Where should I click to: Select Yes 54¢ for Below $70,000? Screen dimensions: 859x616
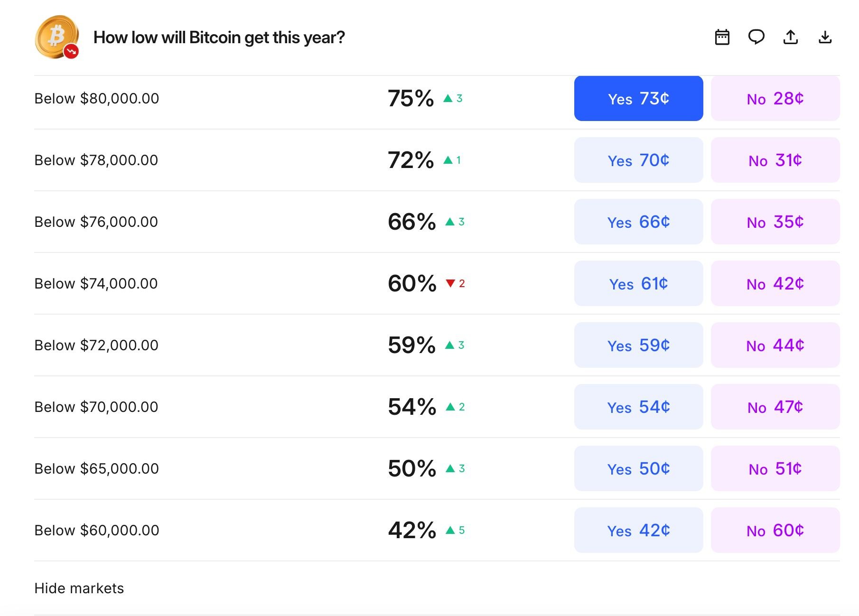pyautogui.click(x=638, y=407)
